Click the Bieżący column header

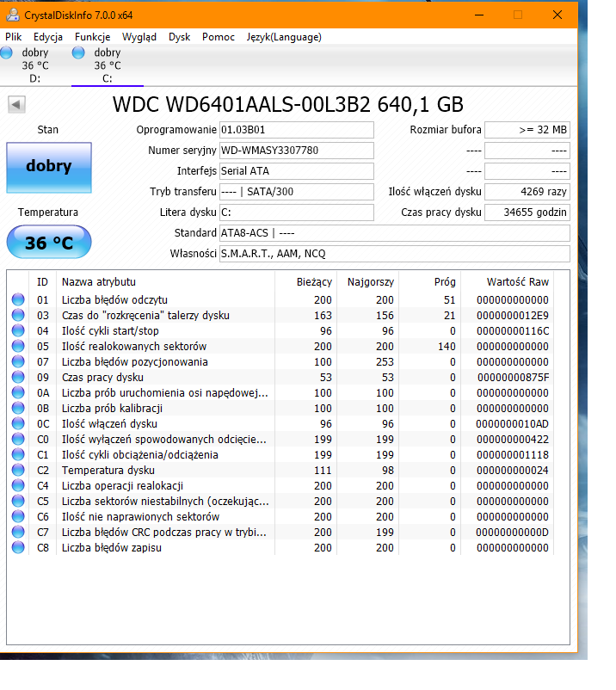pos(305,282)
